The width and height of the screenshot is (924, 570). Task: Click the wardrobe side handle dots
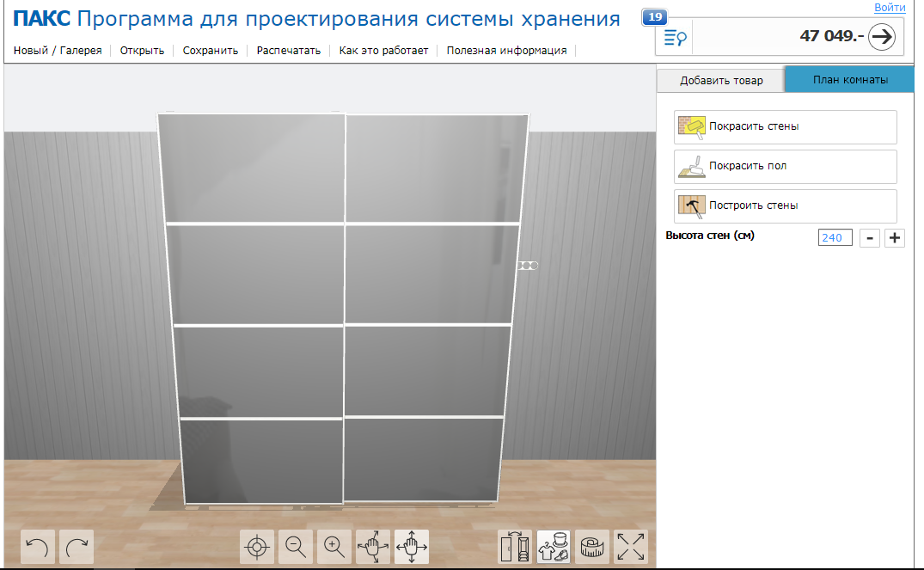click(x=528, y=266)
